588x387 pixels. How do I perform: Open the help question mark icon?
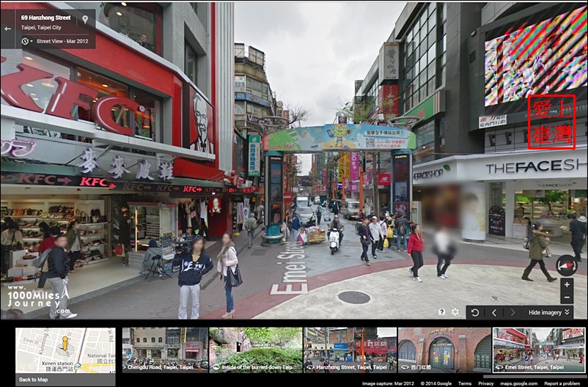click(442, 312)
